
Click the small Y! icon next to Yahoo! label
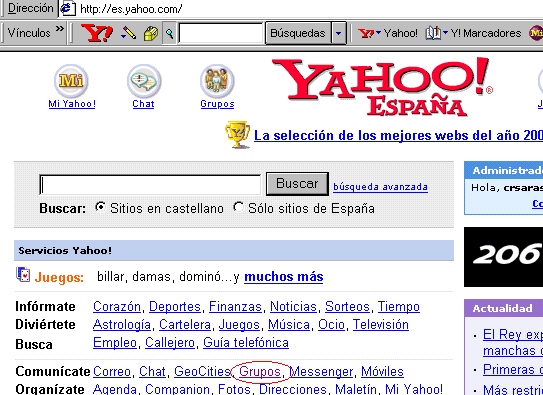pos(366,33)
